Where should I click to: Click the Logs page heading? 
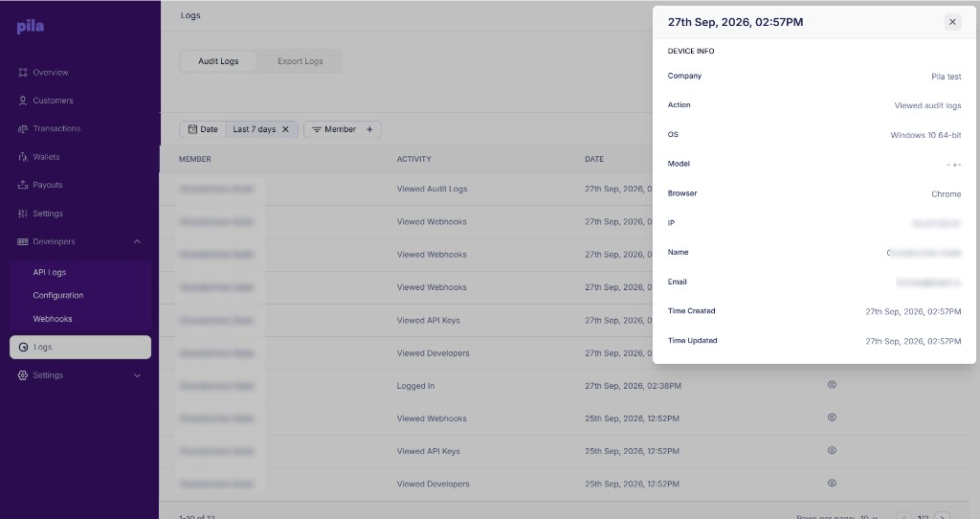tap(190, 15)
